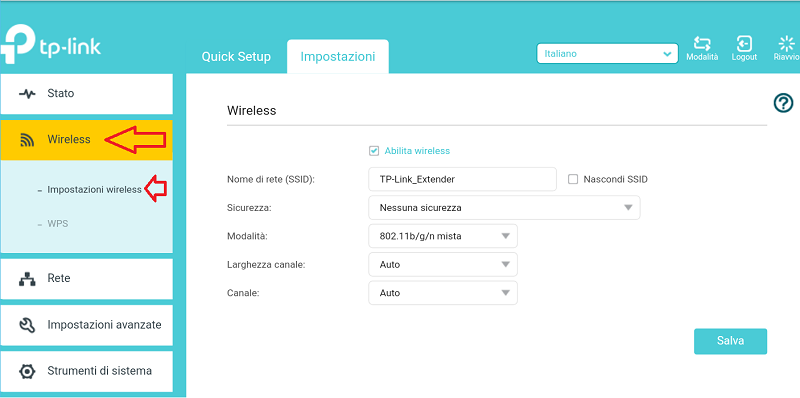Enable the Nascondi SSID checkbox
800x398 pixels.
pyautogui.click(x=573, y=180)
